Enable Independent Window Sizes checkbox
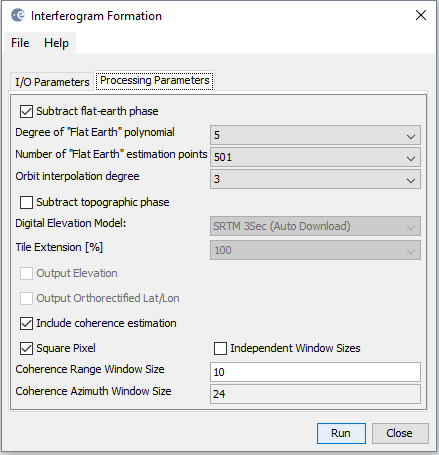 point(220,348)
